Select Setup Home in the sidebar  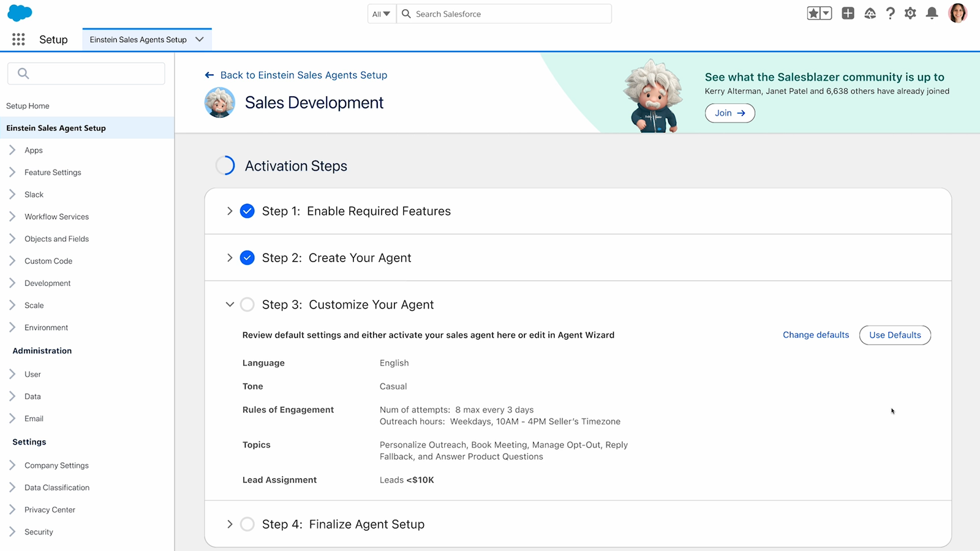[28, 105]
